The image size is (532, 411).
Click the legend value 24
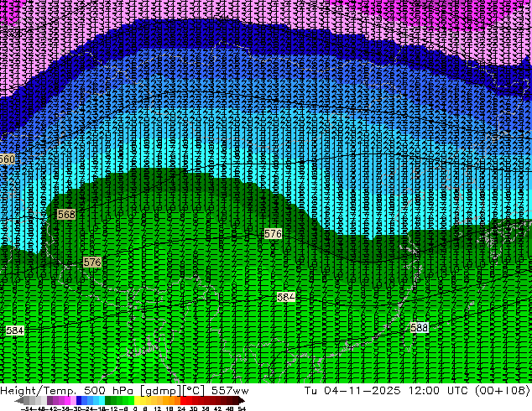pos(181,408)
